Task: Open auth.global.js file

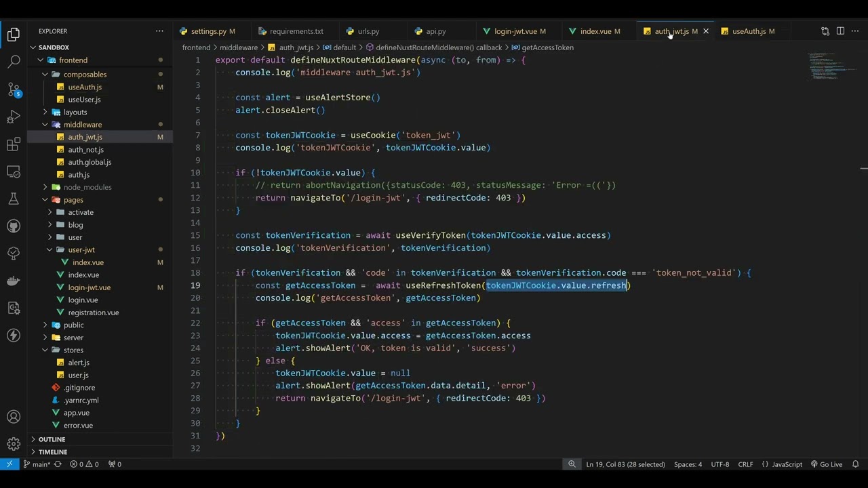Action: pyautogui.click(x=90, y=162)
